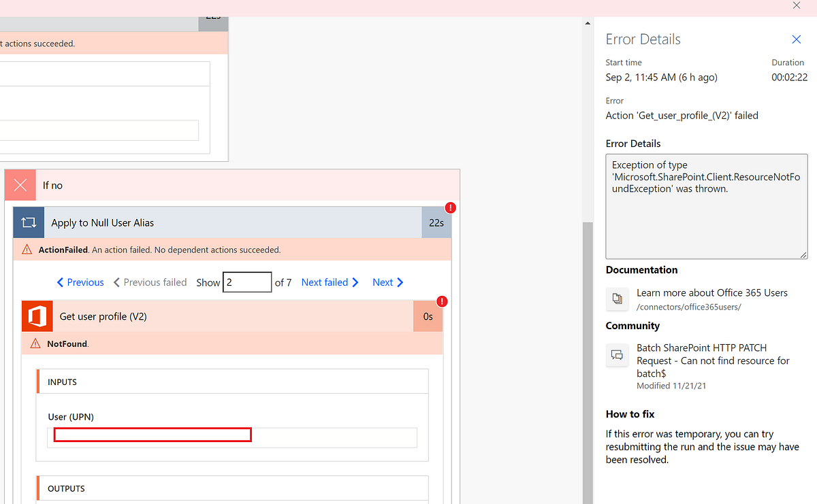Click the Documentation pages icon
Viewport: 817px width, 504px height.
tap(617, 299)
